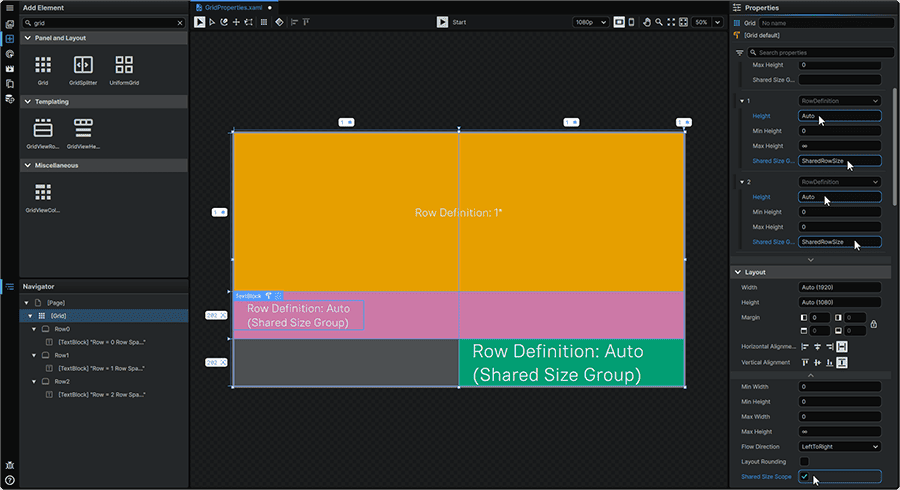Select the GridViewRowPresenter element
The image size is (900, 490).
[43, 134]
